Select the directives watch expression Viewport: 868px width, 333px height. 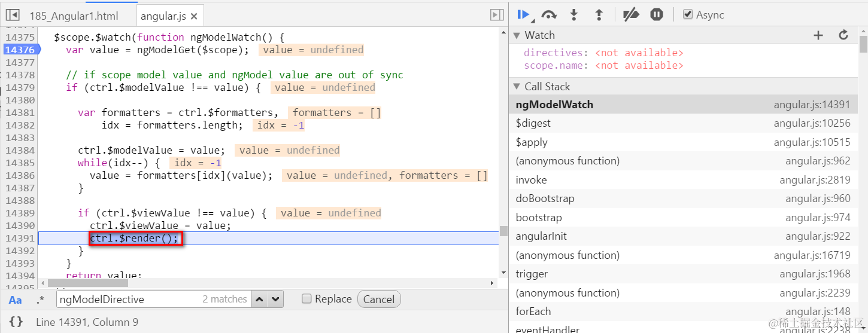click(603, 53)
